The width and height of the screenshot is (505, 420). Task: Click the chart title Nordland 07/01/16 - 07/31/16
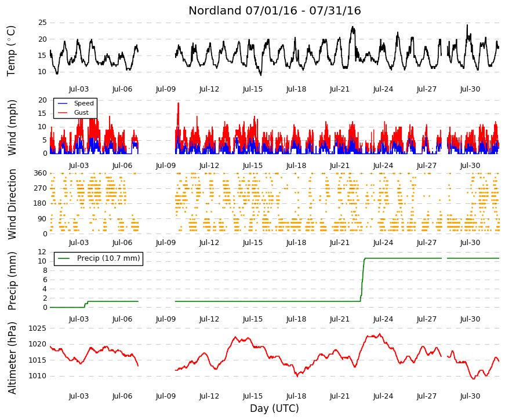[x=274, y=10]
